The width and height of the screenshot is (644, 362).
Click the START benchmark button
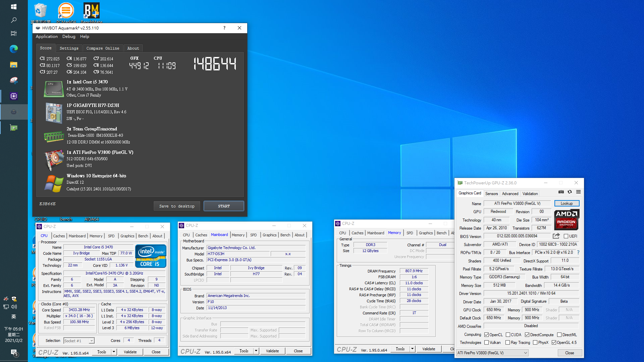point(224,206)
